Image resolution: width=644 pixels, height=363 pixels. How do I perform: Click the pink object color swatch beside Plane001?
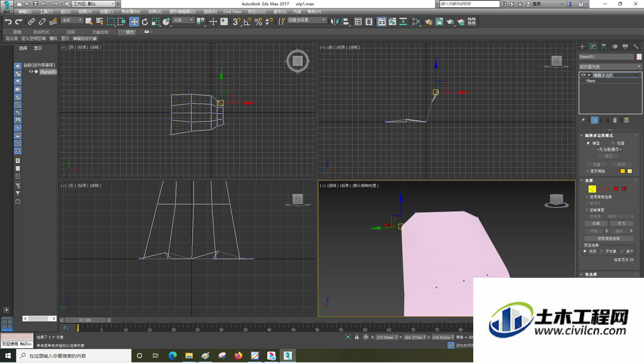click(639, 57)
